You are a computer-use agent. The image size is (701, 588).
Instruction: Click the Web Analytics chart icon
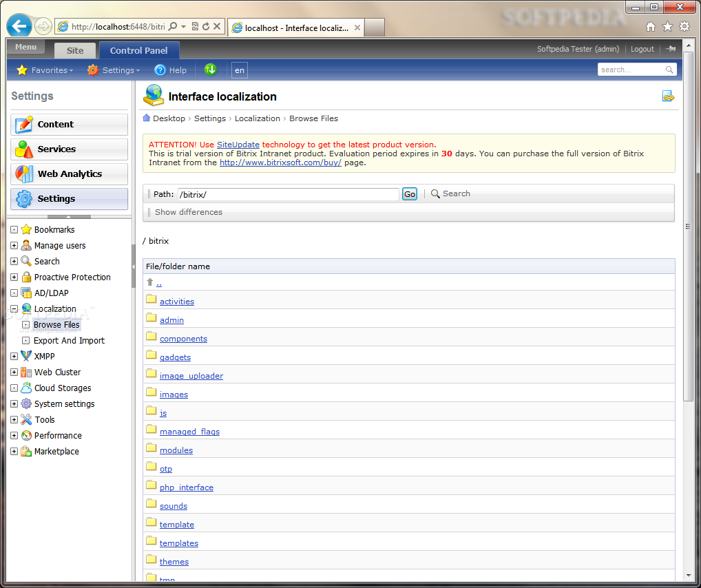pos(23,174)
